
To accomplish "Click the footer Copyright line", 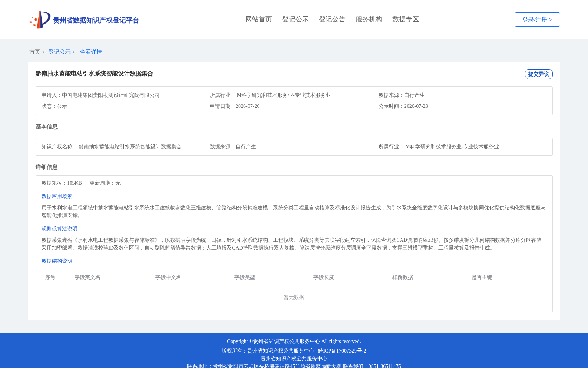I will [x=294, y=341].
